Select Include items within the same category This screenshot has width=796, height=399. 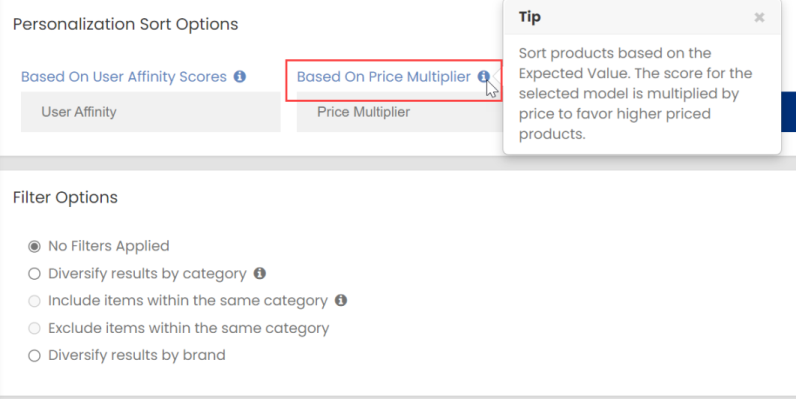pos(34,301)
